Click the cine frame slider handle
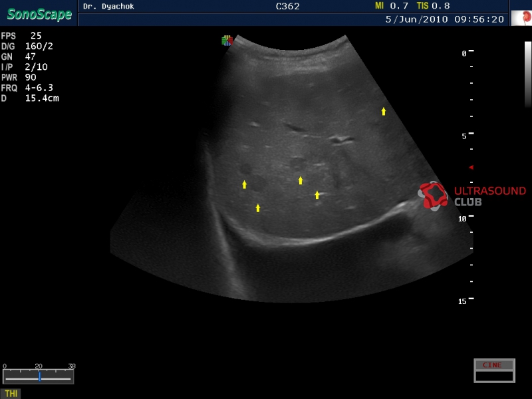This screenshot has height=399, width=532. [x=40, y=376]
